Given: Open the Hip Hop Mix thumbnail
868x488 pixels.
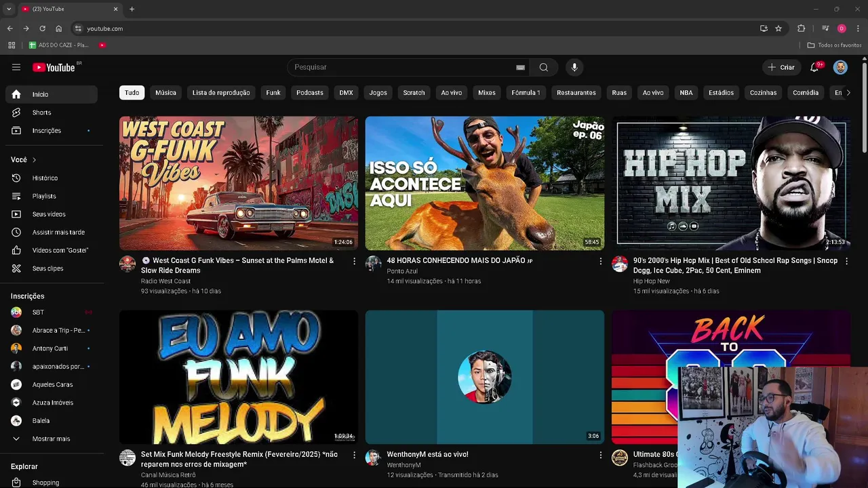Looking at the screenshot, I should point(730,183).
